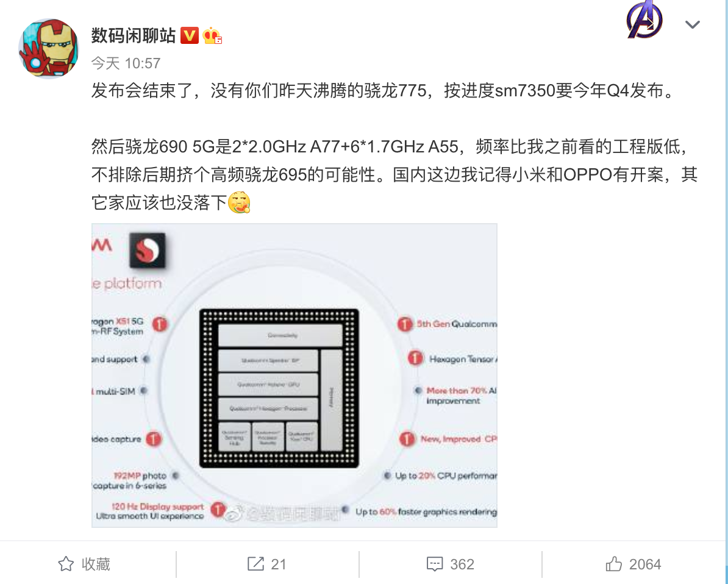This screenshot has width=728, height=584.
Task: Open the repost count 21
Action: click(x=278, y=564)
